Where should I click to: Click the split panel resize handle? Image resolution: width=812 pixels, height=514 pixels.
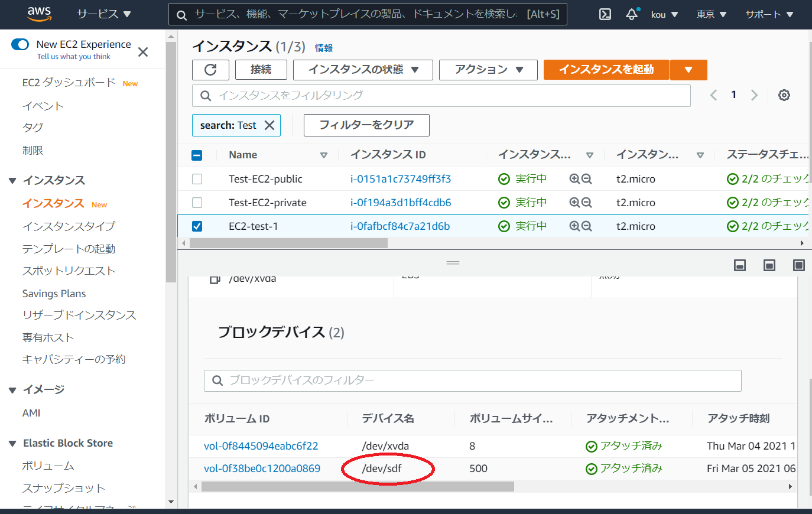tap(453, 262)
